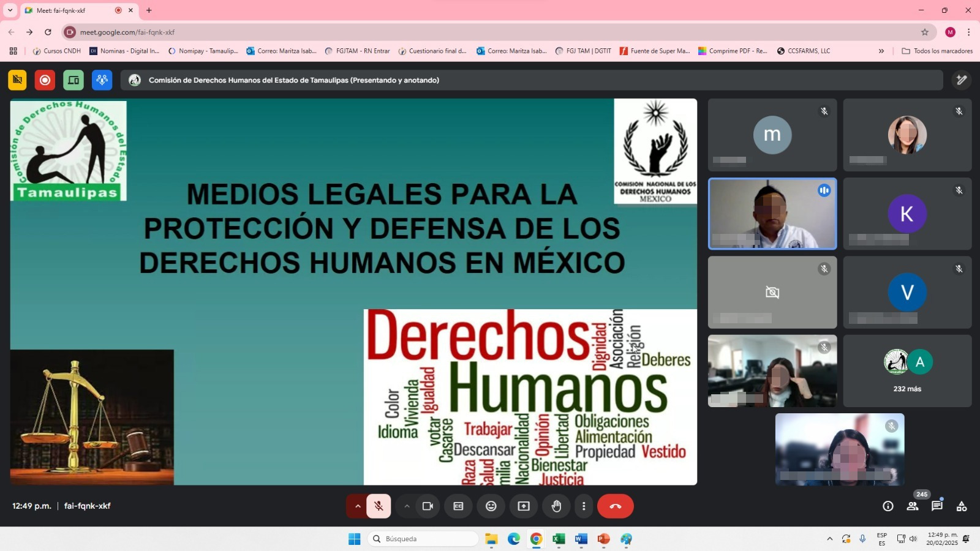Open the Nominas - Digital bookmark
Image resolution: width=980 pixels, height=551 pixels.
tap(124, 51)
